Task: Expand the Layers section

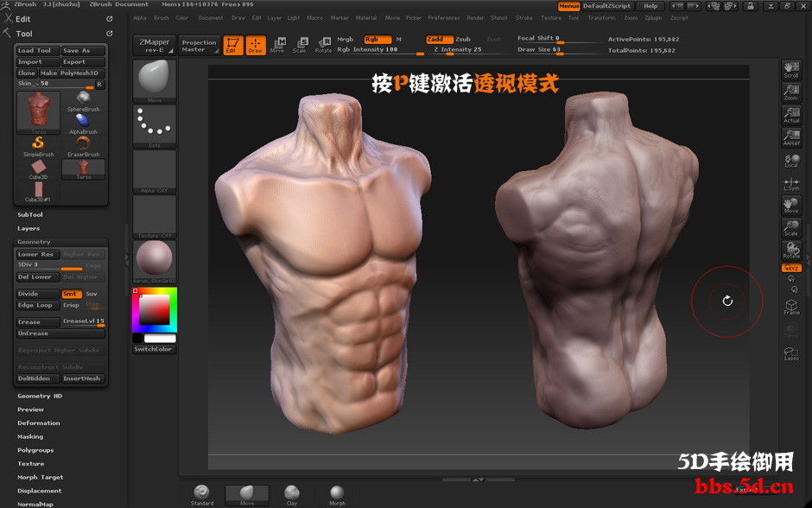Action: pyautogui.click(x=29, y=228)
